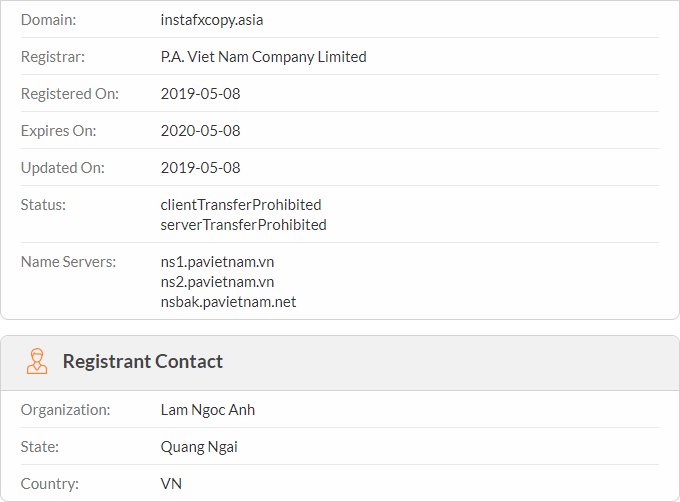
Task: Click the Registrar field label
Action: click(53, 57)
